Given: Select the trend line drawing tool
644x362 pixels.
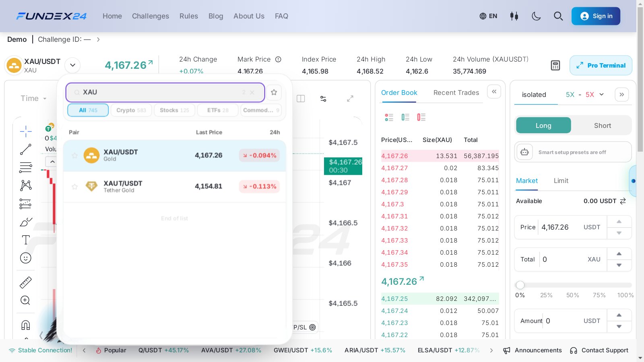Looking at the screenshot, I should coord(26,149).
